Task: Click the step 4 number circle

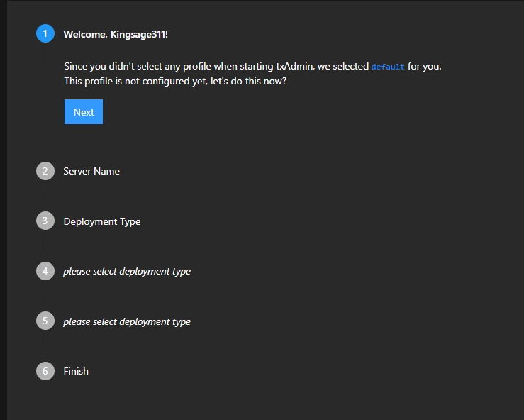Action: point(45,271)
